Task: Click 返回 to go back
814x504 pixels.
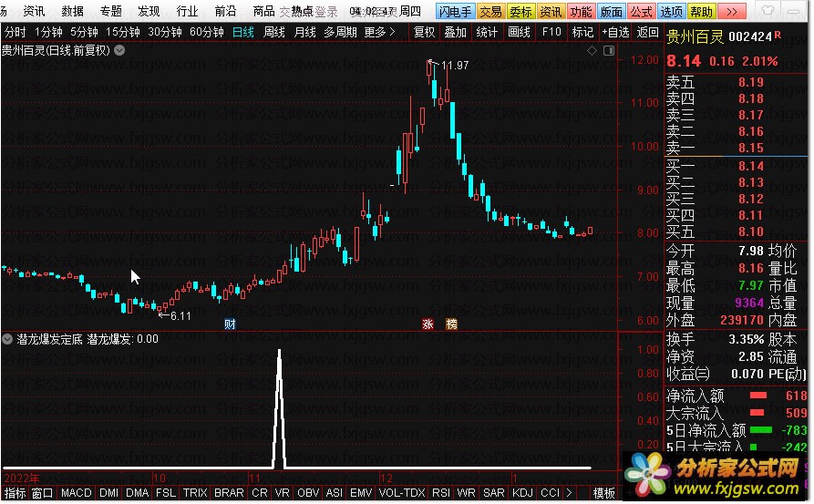Action: click(x=647, y=32)
